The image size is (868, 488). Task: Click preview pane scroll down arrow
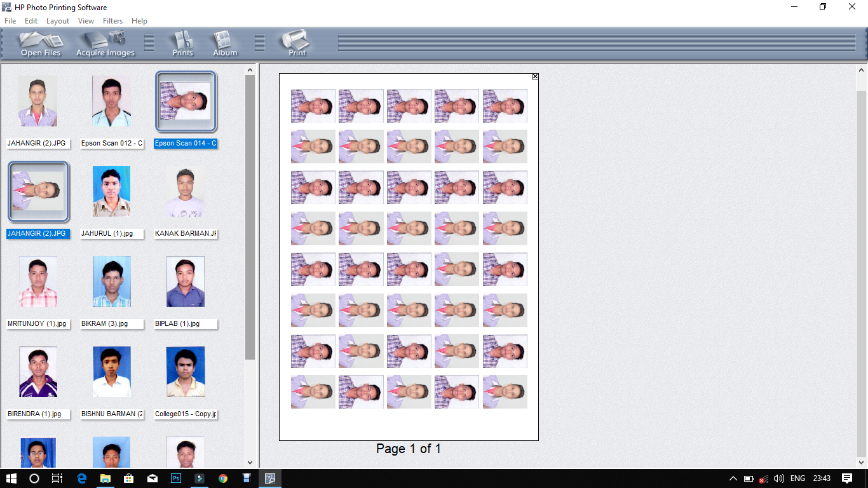tap(862, 463)
